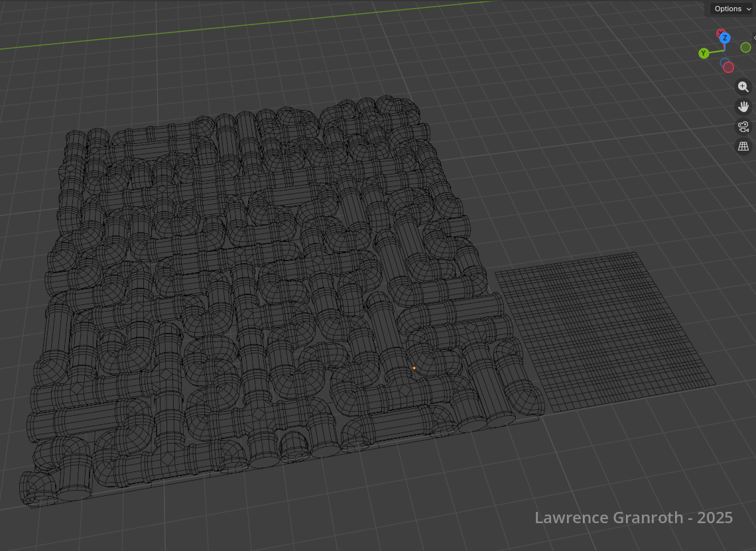Viewport: 756px width, 551px height.
Task: Toggle perspective/orthographic projection grid icon
Action: 743,147
